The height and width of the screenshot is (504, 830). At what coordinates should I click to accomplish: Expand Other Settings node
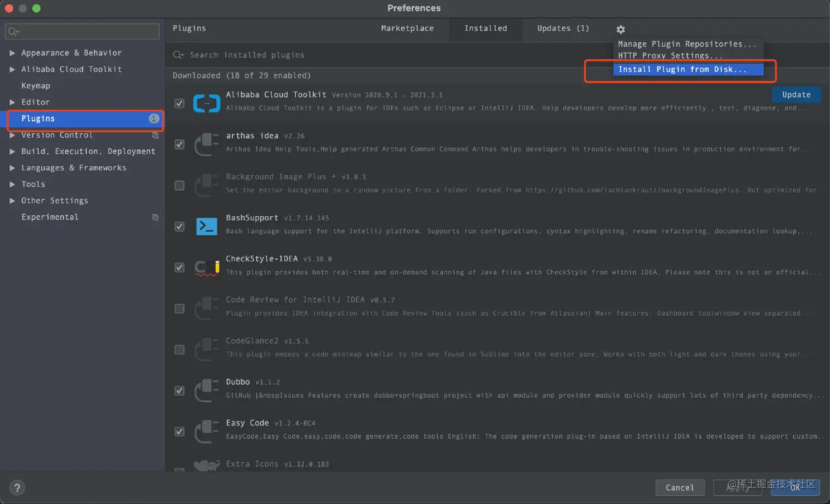(x=12, y=201)
